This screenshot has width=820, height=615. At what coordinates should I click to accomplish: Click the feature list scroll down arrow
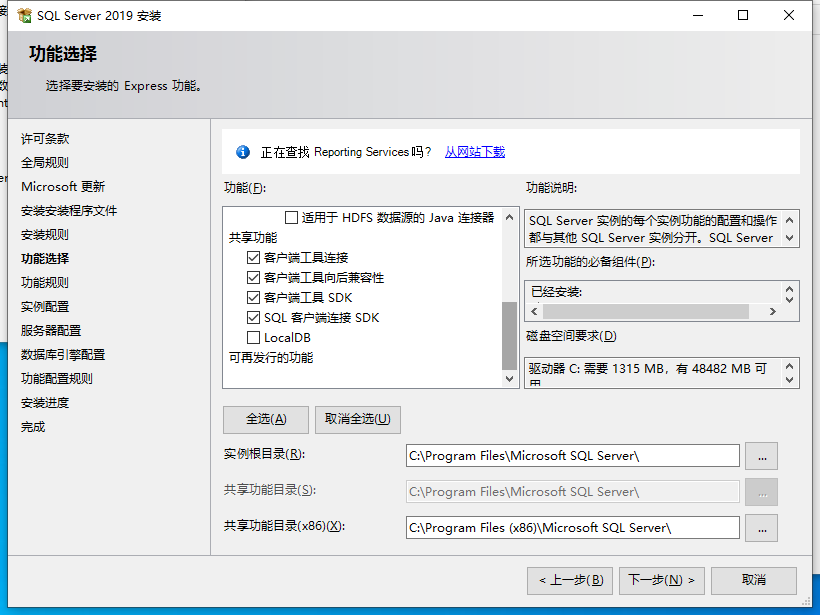pyautogui.click(x=509, y=379)
